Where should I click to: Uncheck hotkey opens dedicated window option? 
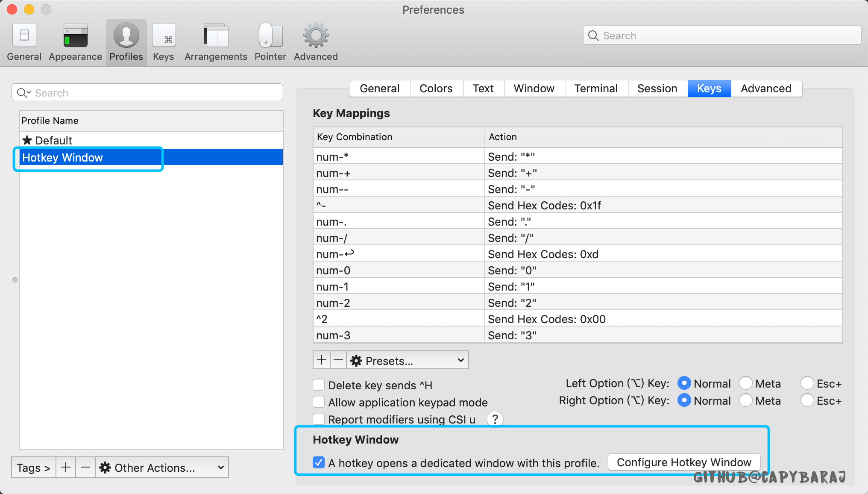(319, 463)
